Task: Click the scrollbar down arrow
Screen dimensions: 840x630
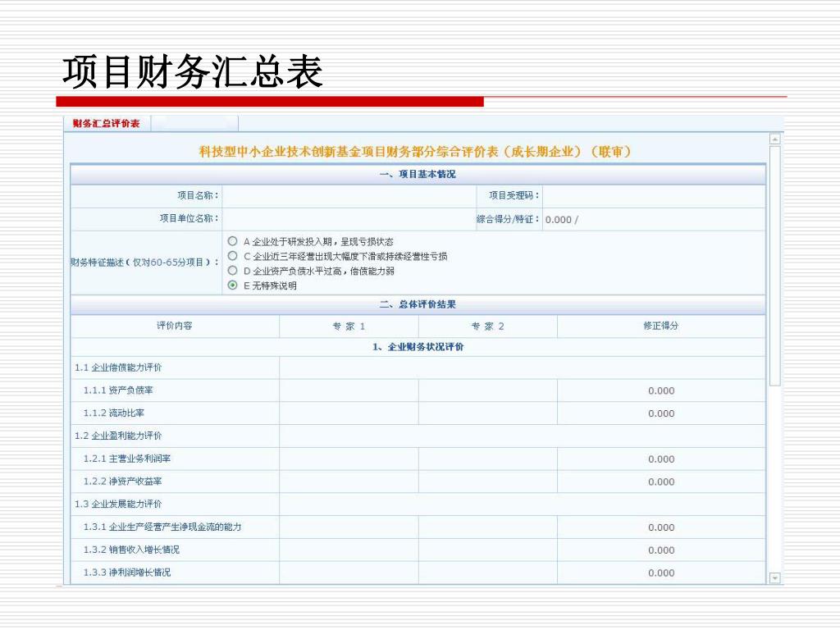Action: [774, 578]
